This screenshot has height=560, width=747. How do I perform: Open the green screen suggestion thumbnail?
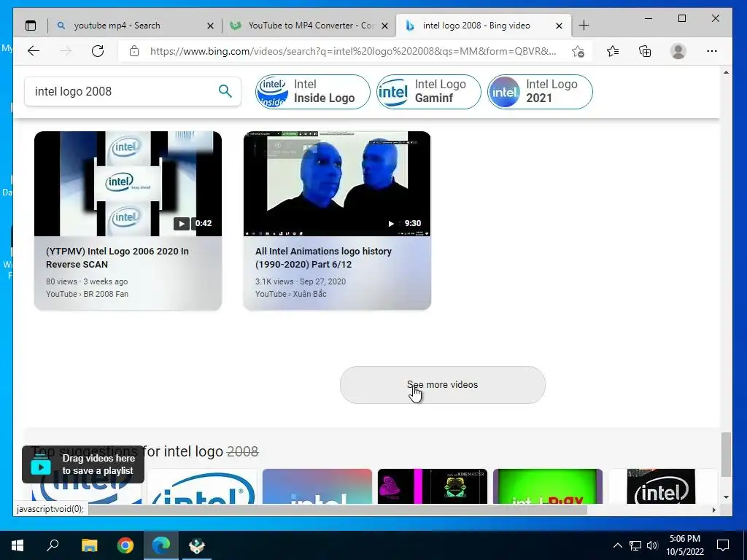coord(548,486)
